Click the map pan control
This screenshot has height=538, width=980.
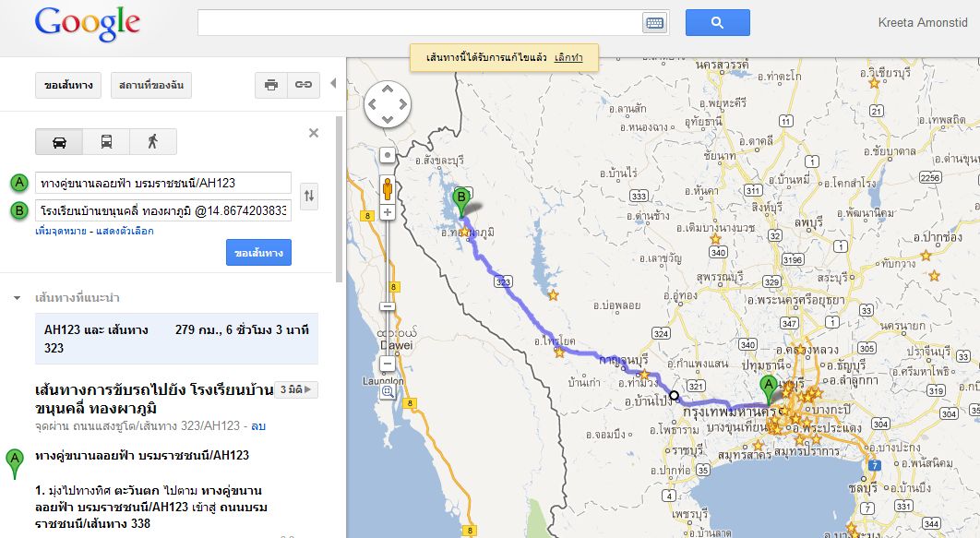(x=388, y=104)
